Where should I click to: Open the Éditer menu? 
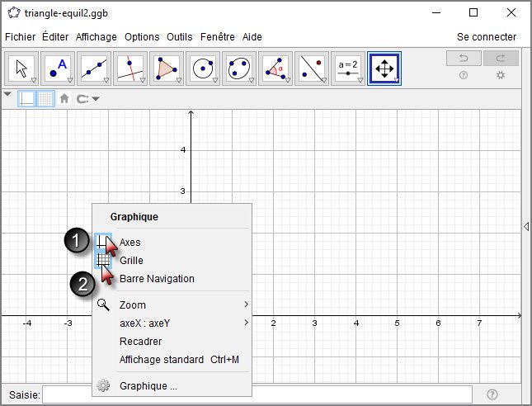[55, 36]
